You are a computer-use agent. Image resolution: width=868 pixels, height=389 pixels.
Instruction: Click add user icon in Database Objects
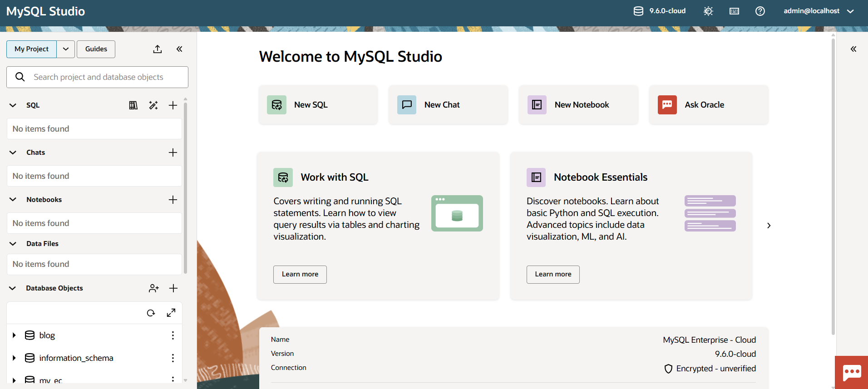click(153, 288)
